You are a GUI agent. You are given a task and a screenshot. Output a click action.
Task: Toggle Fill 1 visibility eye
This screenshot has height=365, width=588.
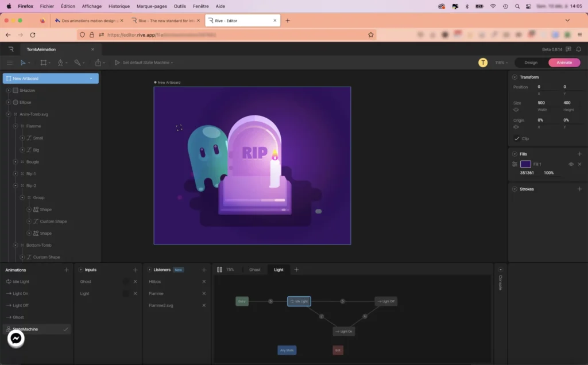[x=571, y=164]
